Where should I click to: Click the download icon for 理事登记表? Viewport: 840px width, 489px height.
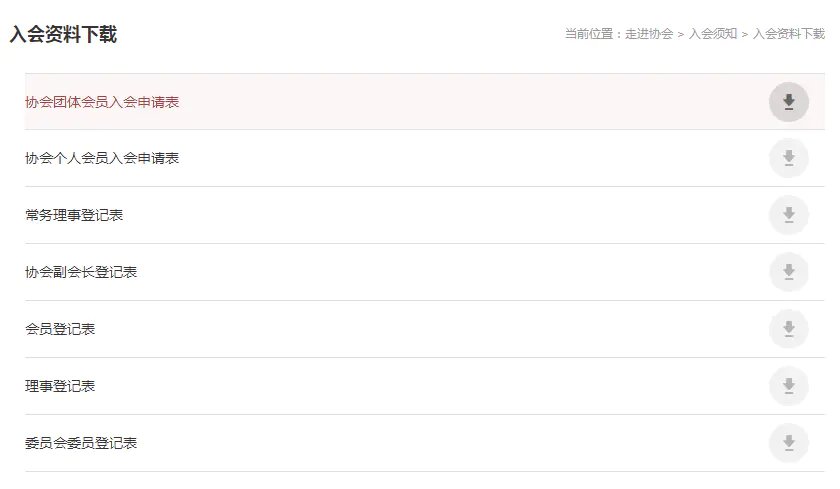(789, 386)
